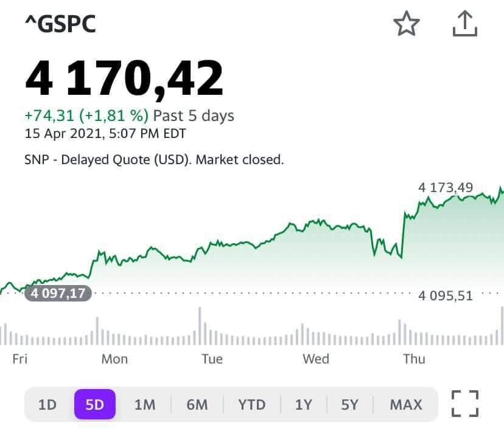
Task: View the 5Y historical chart
Action: 349,404
